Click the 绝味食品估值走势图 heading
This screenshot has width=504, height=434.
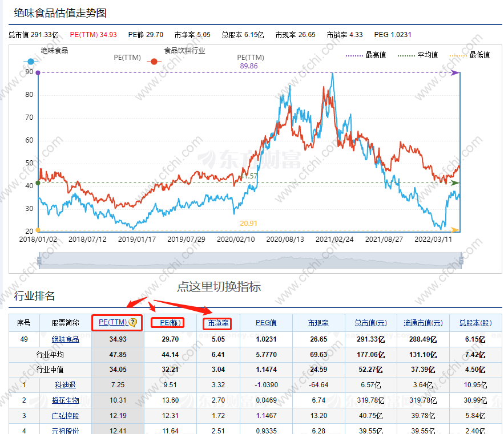[60, 13]
